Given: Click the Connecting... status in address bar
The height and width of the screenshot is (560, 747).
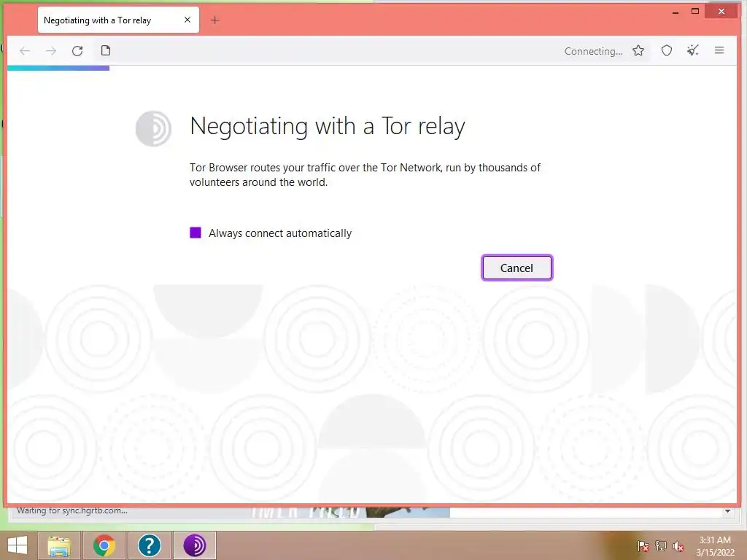Looking at the screenshot, I should [x=593, y=52].
